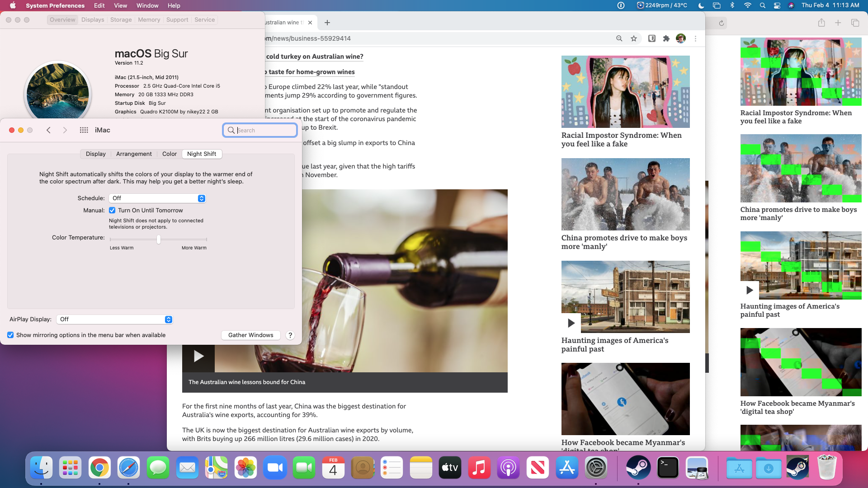868x488 pixels.
Task: Click the zoom magnifier icon in the address bar
Action: [619, 38]
